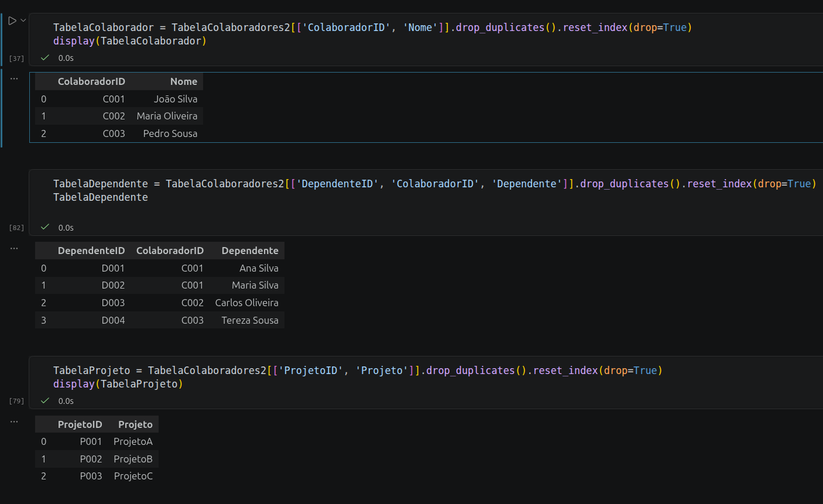Select cell ProjetoB
Viewport: 823px width, 504px height.
point(133,459)
